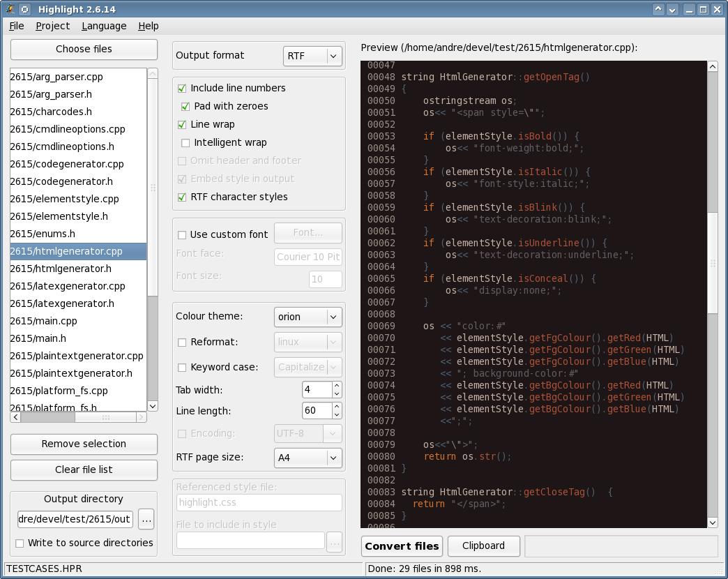This screenshot has height=579, width=728.
Task: Select 2615/codegenerator.h in file list
Action: pyautogui.click(x=78, y=181)
